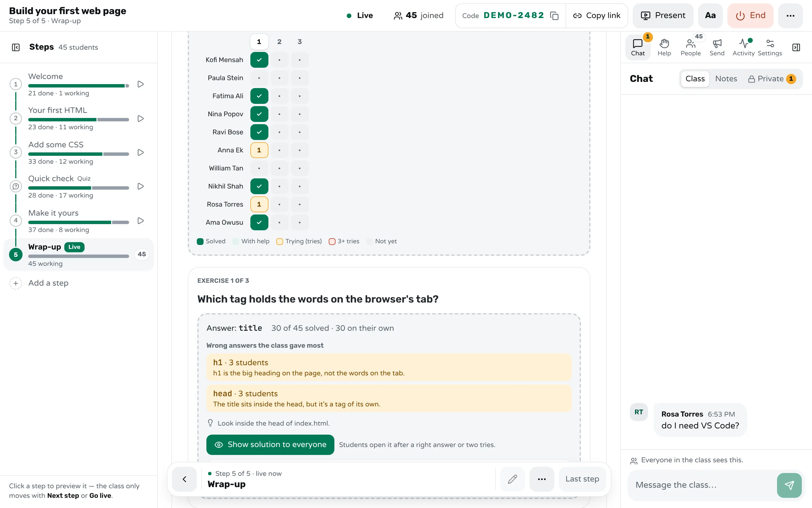Open Rosa Torres's trying cell for exercise 1
This screenshot has height=508, width=812.
(259, 204)
